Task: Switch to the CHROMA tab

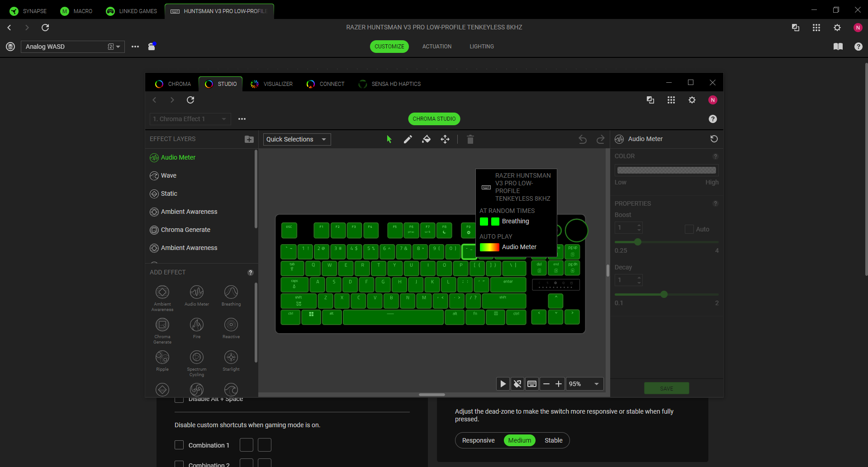Action: point(173,84)
